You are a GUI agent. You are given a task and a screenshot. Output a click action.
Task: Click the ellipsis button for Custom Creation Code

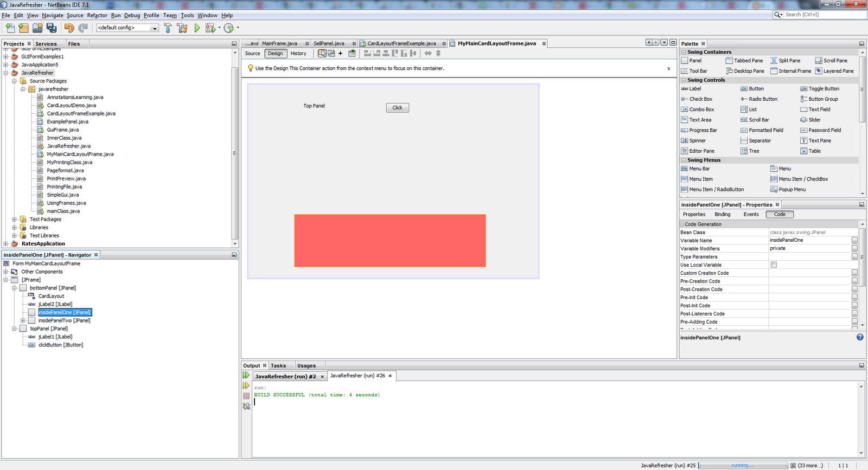point(854,273)
